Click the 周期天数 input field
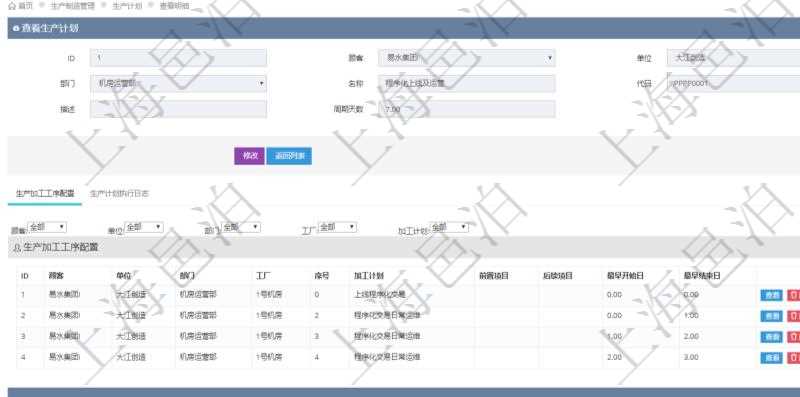800x397 pixels. [467, 109]
